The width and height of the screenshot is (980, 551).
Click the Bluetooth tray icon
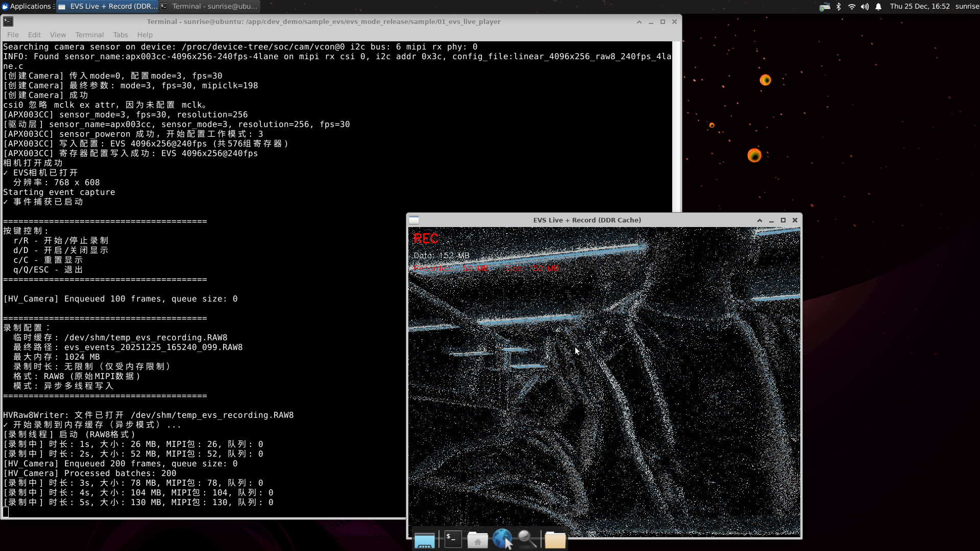[838, 7]
